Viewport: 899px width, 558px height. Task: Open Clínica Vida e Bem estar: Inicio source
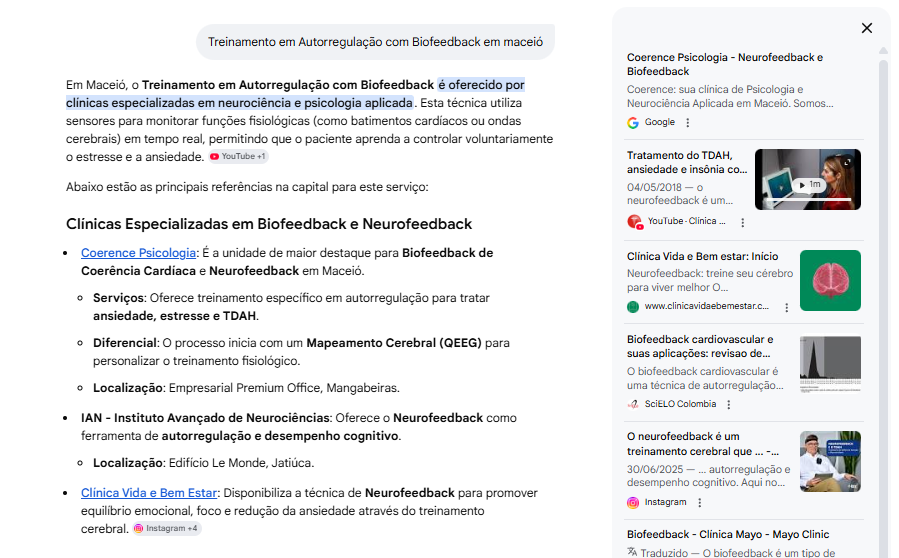coord(702,256)
